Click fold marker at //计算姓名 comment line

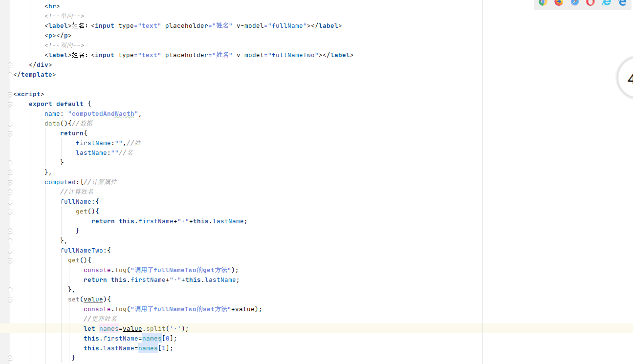point(10,192)
